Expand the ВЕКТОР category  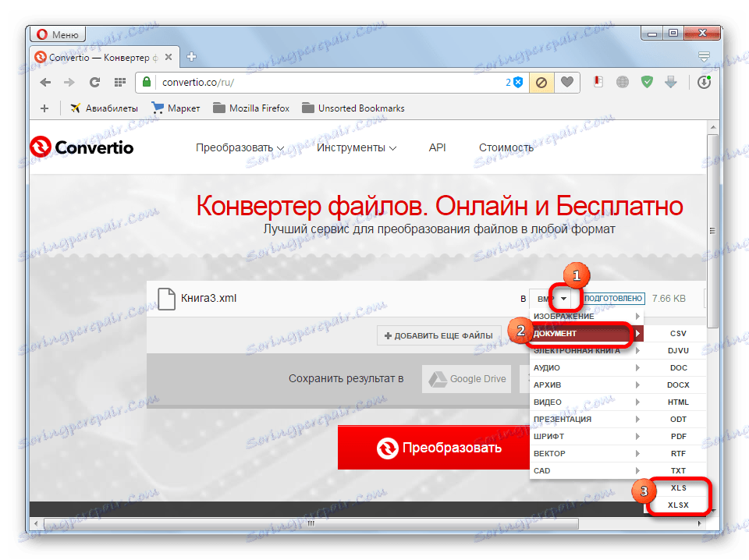coord(587,454)
